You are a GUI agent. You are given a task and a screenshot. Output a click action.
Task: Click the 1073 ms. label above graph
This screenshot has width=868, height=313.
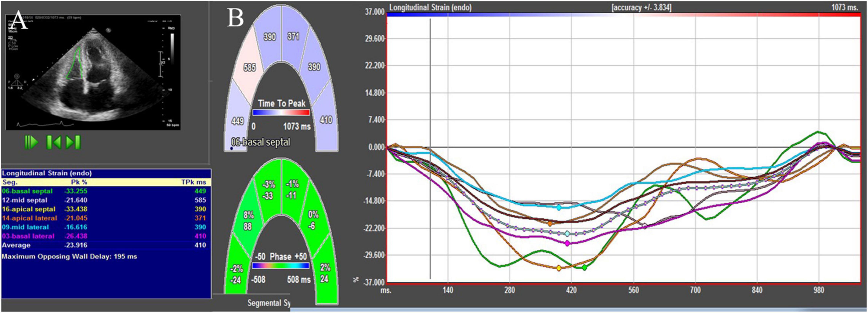[x=844, y=7]
